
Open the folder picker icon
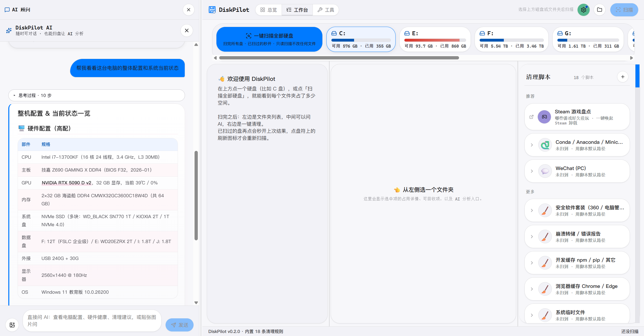(599, 10)
